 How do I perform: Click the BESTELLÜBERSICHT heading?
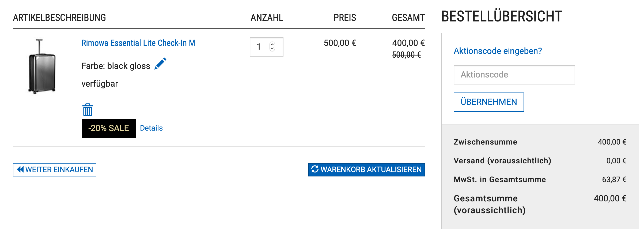pos(501,16)
